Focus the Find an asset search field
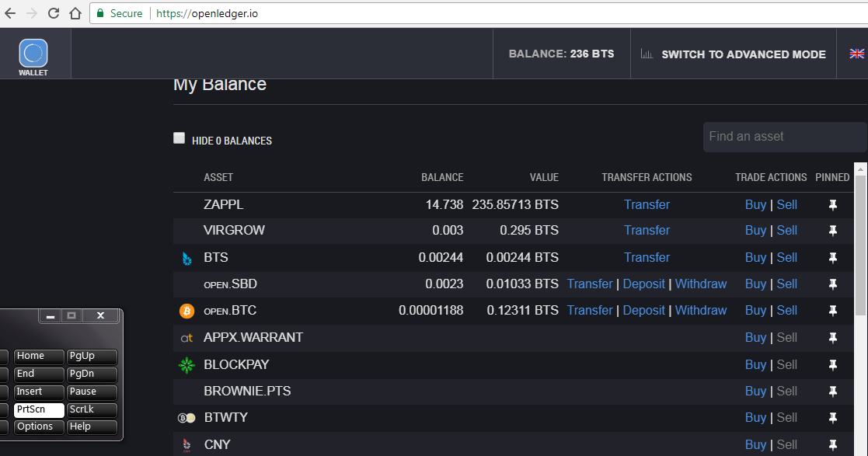The height and width of the screenshot is (456, 868). click(x=785, y=137)
